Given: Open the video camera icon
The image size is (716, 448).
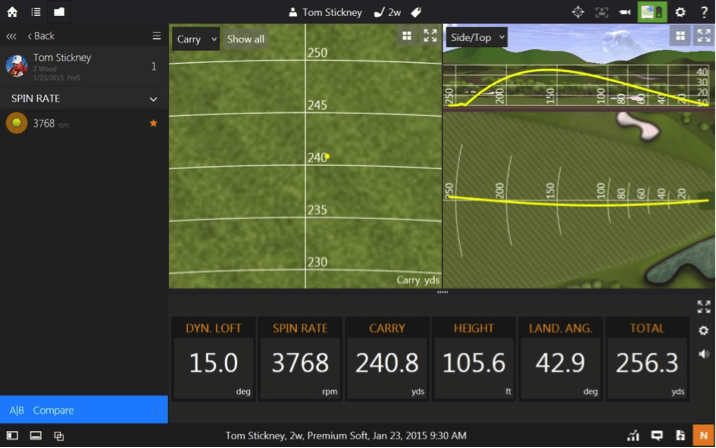Looking at the screenshot, I should pyautogui.click(x=625, y=12).
